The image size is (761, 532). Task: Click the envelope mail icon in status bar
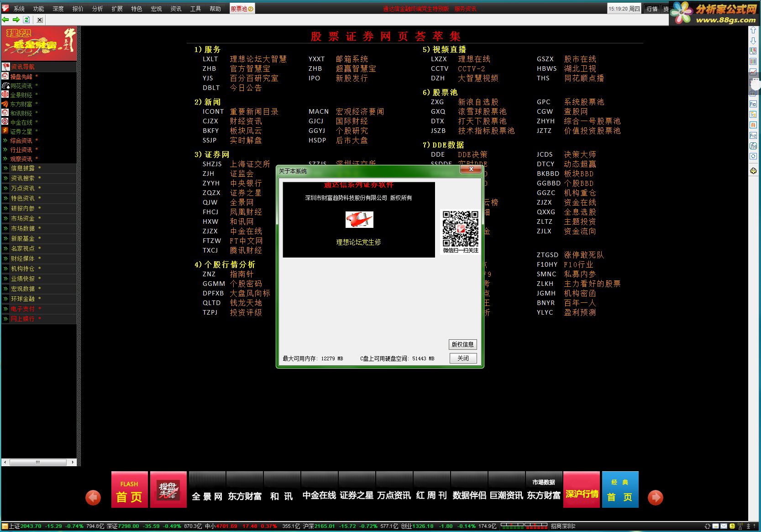click(x=724, y=527)
